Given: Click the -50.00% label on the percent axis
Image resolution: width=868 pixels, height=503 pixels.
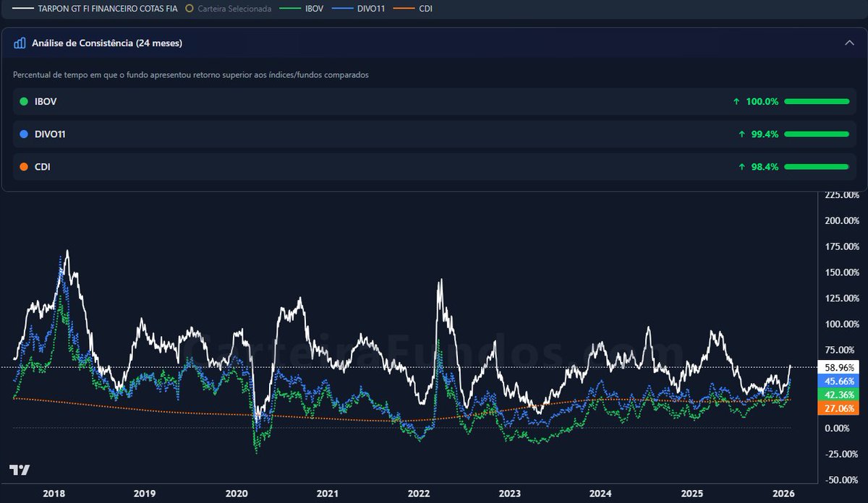Looking at the screenshot, I should point(842,481).
